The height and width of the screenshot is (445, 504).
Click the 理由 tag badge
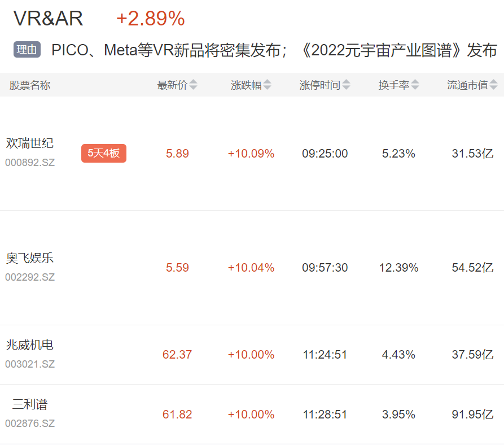tap(27, 50)
